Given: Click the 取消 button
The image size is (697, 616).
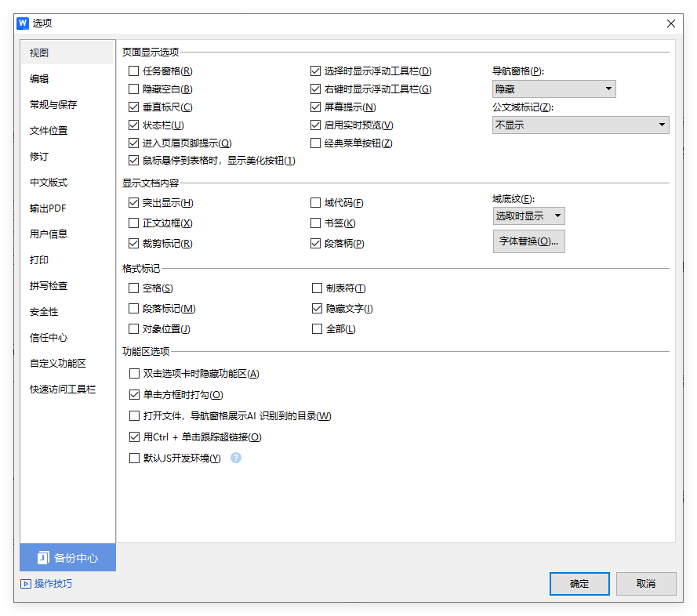Looking at the screenshot, I should 646,584.
